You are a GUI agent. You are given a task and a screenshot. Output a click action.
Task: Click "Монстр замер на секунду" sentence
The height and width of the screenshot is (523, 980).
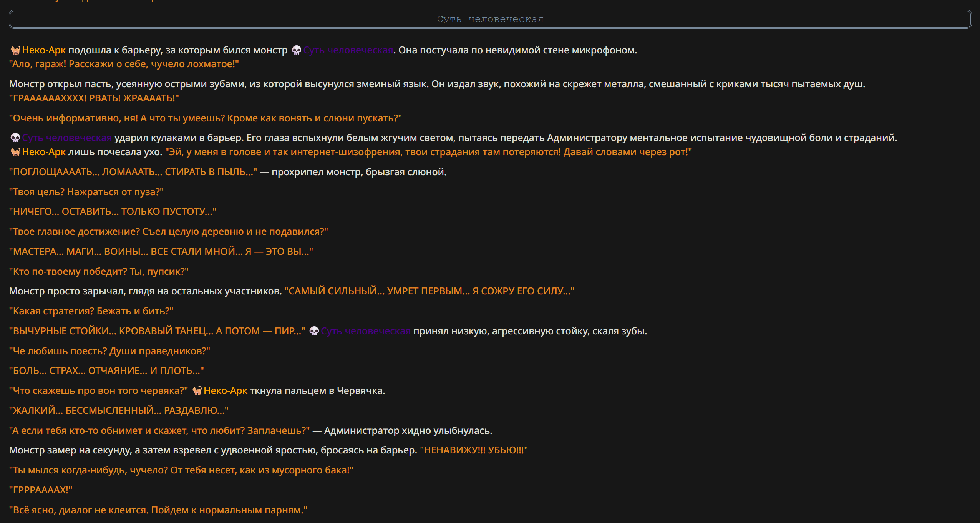click(x=213, y=450)
